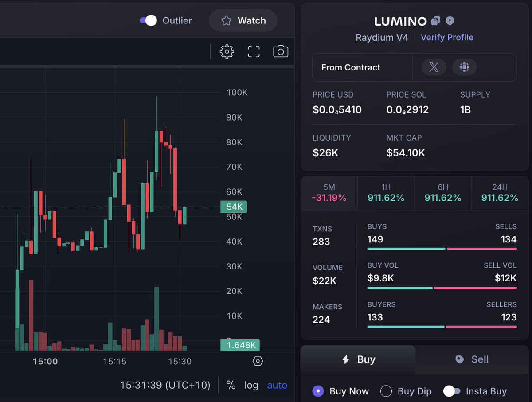Click the MAKERS count 224
Screen dimensions: 532x402
click(x=321, y=320)
